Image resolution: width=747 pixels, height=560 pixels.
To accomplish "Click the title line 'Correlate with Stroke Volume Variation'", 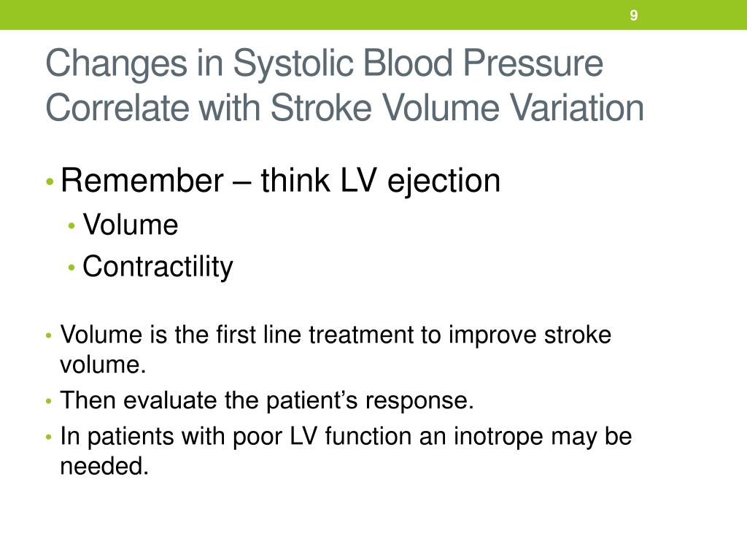I will [x=345, y=108].
